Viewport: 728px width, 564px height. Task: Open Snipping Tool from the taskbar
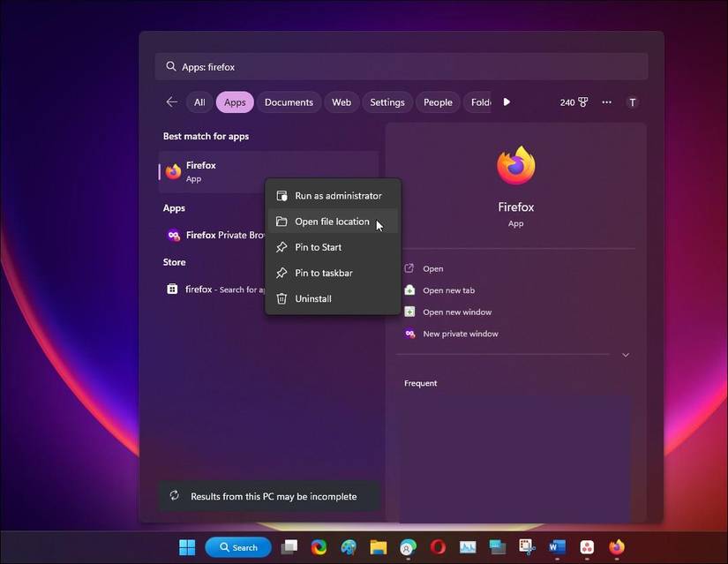(x=527, y=547)
